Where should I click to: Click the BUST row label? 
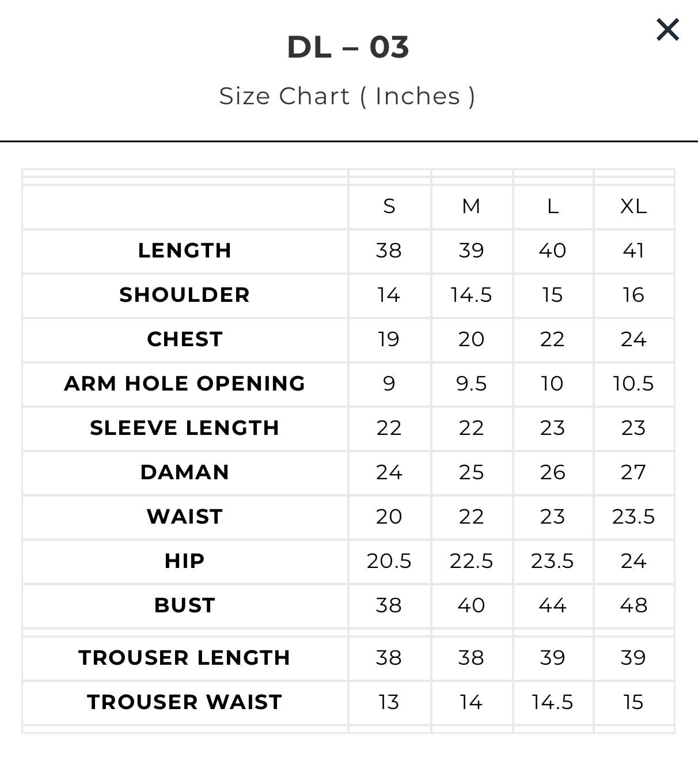click(x=185, y=605)
